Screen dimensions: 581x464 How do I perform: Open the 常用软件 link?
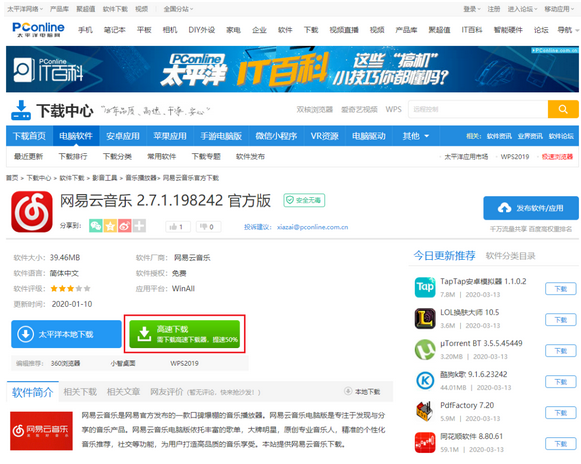tap(162, 156)
